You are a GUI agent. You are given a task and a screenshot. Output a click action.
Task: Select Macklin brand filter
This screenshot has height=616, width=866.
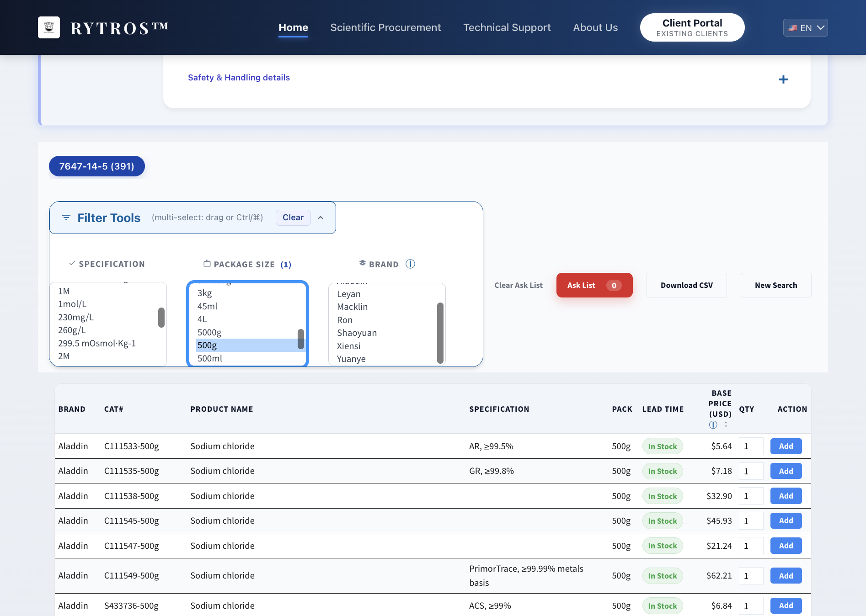pos(386,307)
